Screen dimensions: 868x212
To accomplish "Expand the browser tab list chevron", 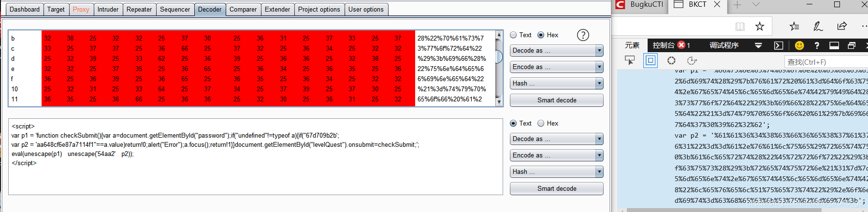I will (x=756, y=5).
